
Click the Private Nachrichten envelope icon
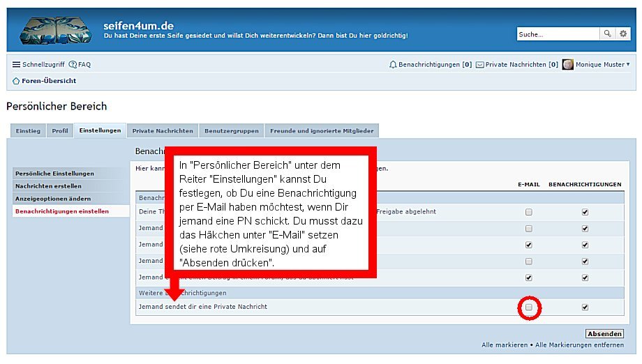479,65
